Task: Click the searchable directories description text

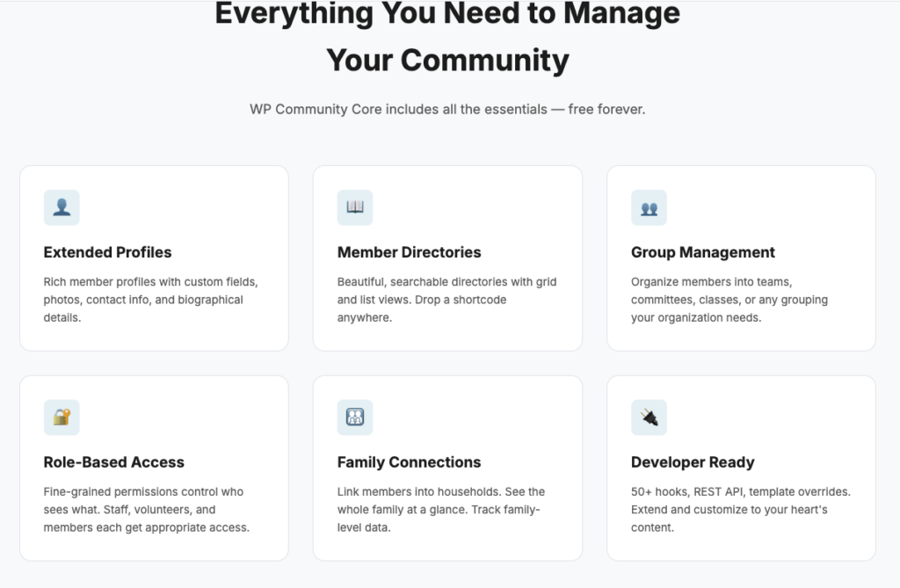Action: click(x=446, y=300)
